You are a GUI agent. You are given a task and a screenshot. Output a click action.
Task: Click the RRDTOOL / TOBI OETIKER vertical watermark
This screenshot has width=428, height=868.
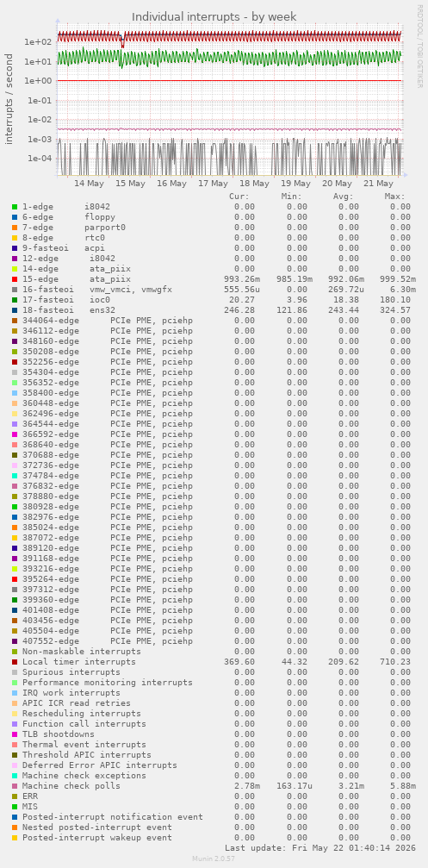click(x=419, y=46)
